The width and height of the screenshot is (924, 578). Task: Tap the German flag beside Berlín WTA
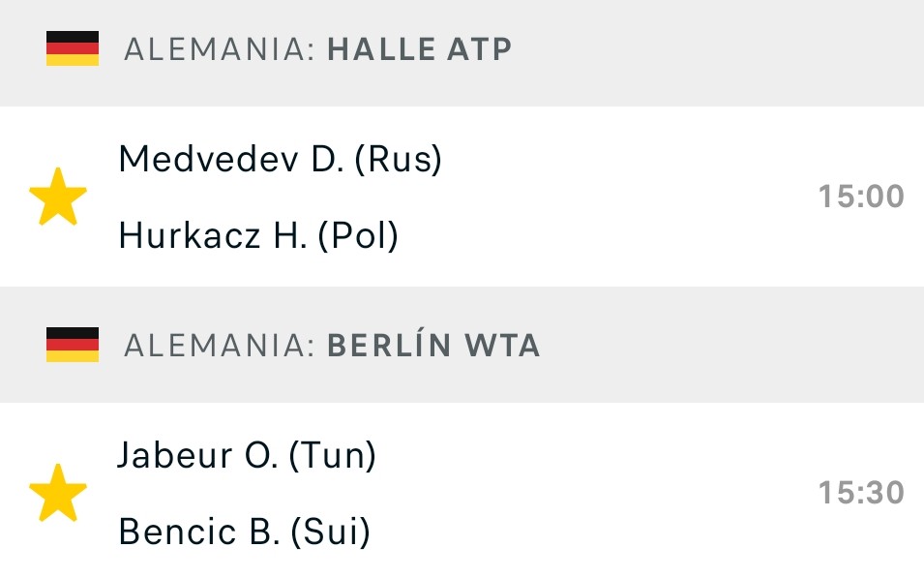pyautogui.click(x=73, y=345)
